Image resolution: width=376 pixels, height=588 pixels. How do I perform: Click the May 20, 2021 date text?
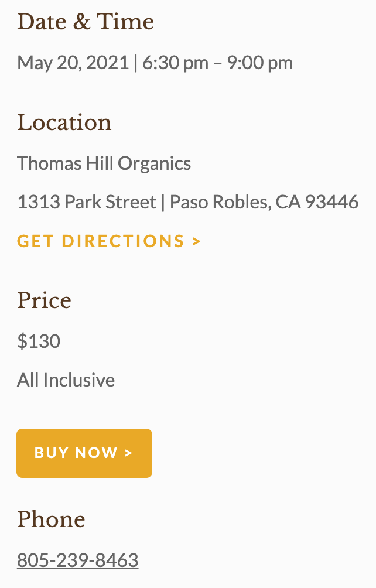[73, 63]
